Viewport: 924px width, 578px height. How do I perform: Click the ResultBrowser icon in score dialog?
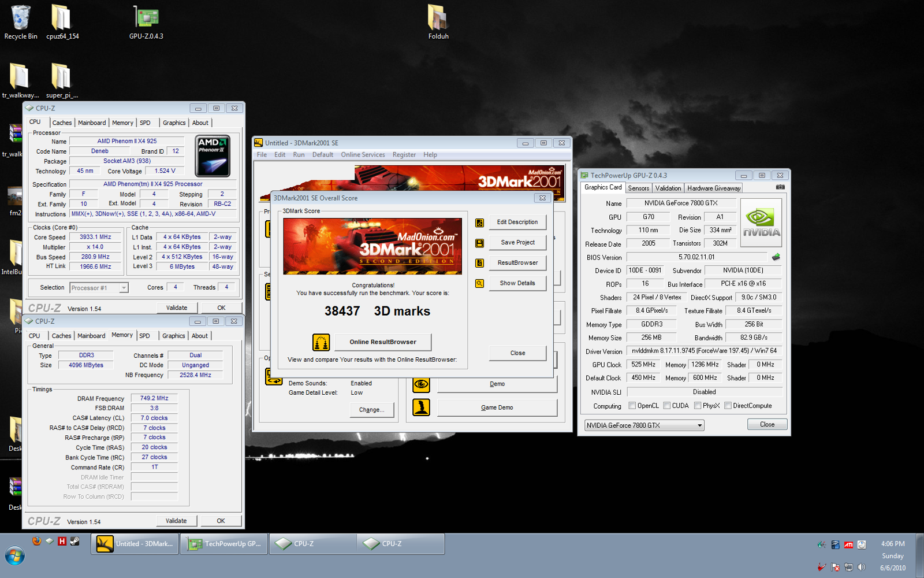pos(479,263)
